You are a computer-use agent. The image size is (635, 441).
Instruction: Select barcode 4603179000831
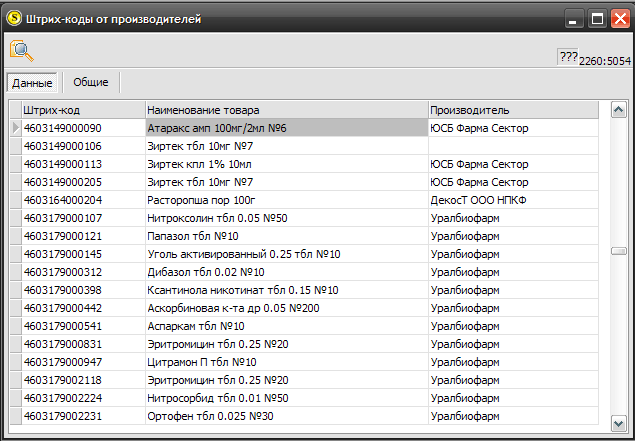83,344
